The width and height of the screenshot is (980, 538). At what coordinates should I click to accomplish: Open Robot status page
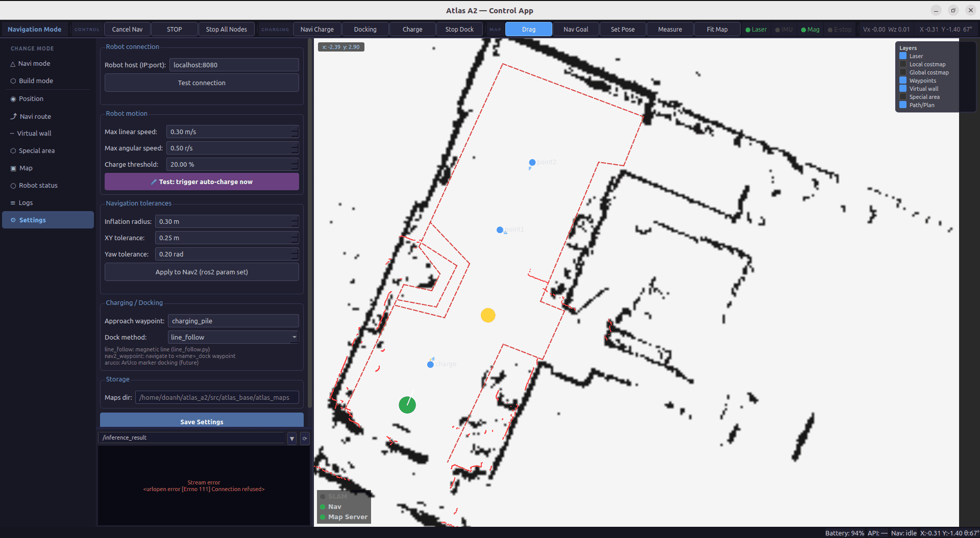coord(48,186)
